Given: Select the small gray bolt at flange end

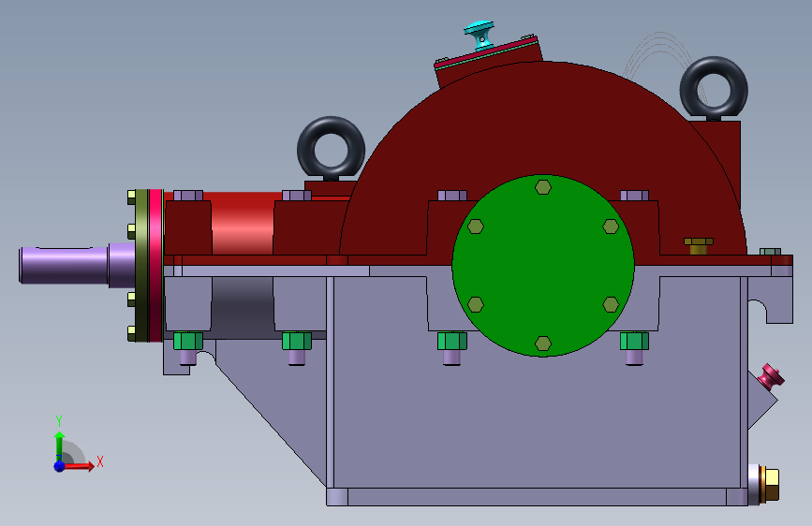Looking at the screenshot, I should (x=770, y=252).
